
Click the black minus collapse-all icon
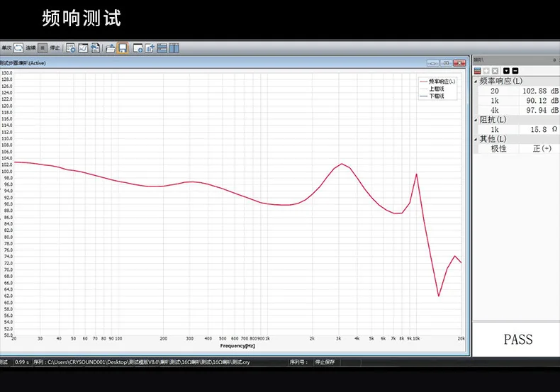pos(515,71)
